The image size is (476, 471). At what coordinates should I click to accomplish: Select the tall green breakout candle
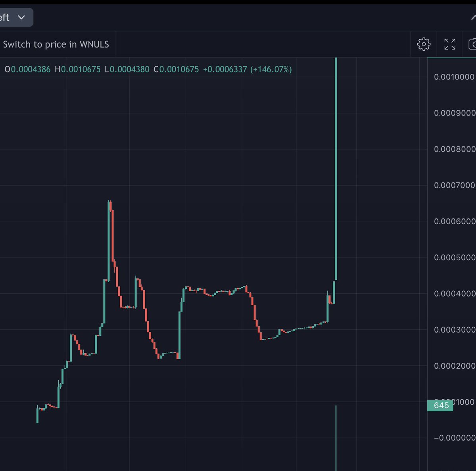(x=336, y=169)
